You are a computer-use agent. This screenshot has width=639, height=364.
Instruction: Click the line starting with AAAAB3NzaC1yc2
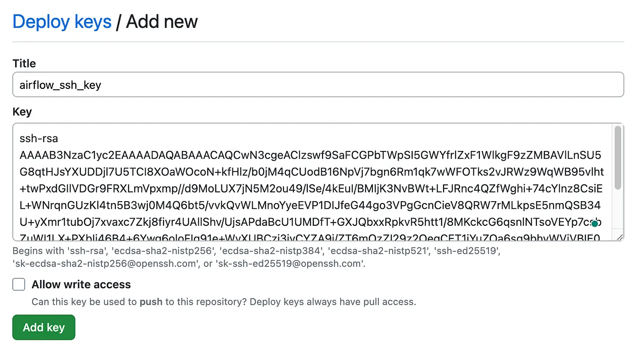pos(310,155)
